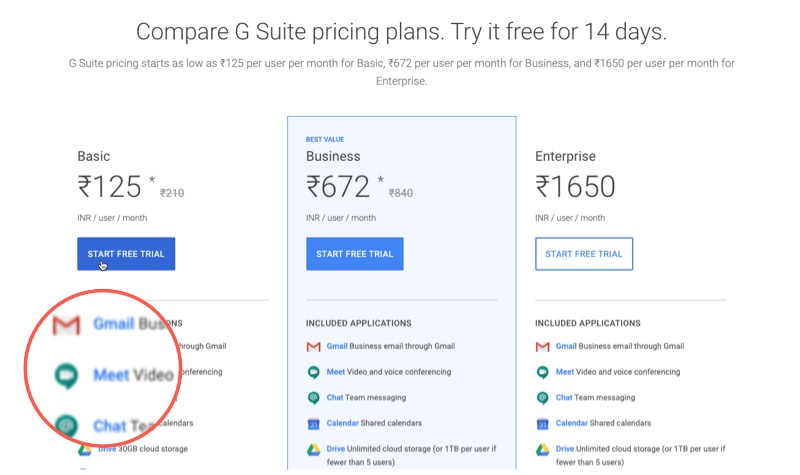Start the Basic plan free trial
800x475 pixels.
[x=126, y=254]
